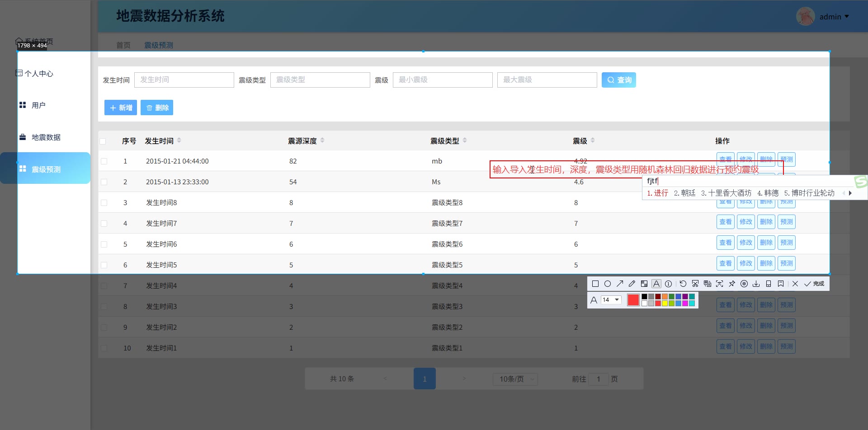Image resolution: width=868 pixels, height=430 pixels.
Task: Cancel the screenshot with X icon
Action: [x=795, y=284]
